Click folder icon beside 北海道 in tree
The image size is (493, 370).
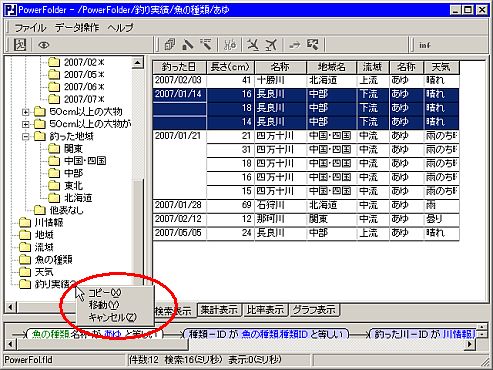[54, 198]
